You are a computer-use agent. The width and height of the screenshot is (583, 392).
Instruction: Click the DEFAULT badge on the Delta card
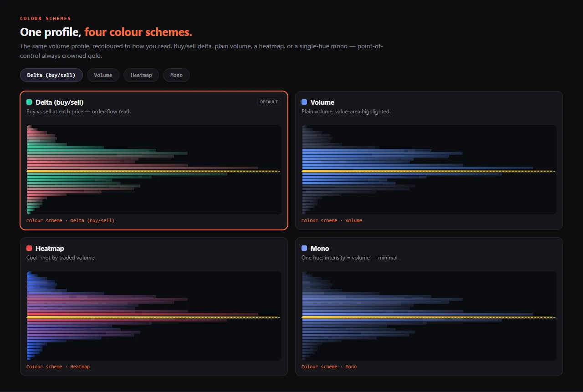(x=269, y=102)
